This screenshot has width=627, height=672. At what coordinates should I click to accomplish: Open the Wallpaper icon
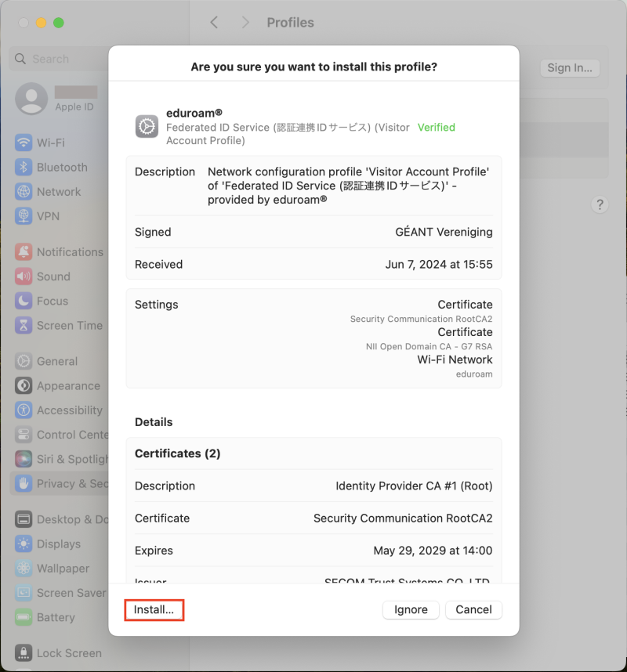click(24, 569)
